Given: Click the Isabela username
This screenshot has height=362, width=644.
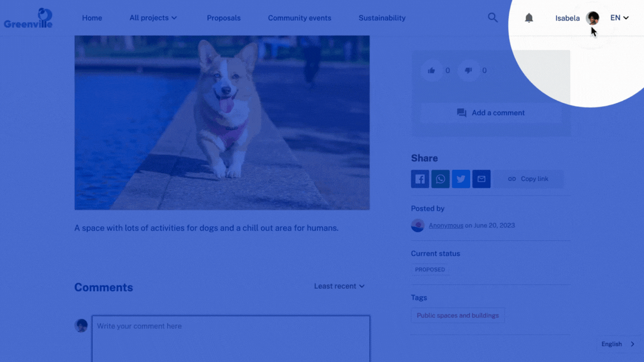Looking at the screenshot, I should point(567,18).
